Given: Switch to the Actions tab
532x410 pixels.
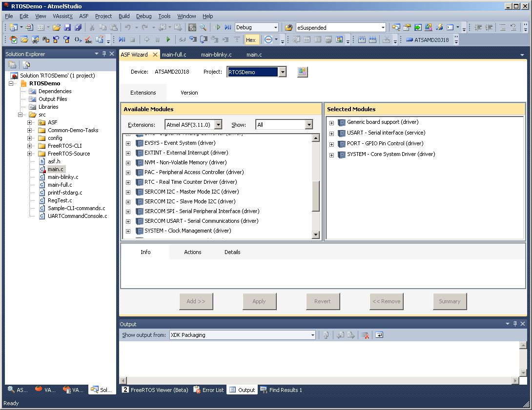Looking at the screenshot, I should point(193,252).
